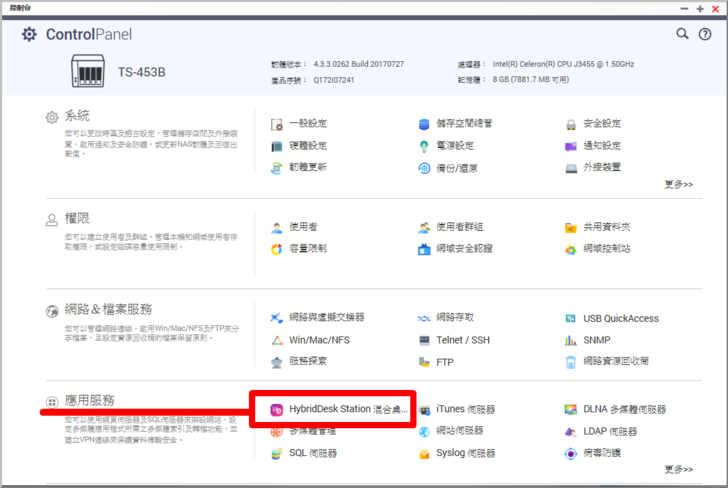Open HybridDesk Station icon
This screenshot has height=488, width=728.
(x=277, y=410)
